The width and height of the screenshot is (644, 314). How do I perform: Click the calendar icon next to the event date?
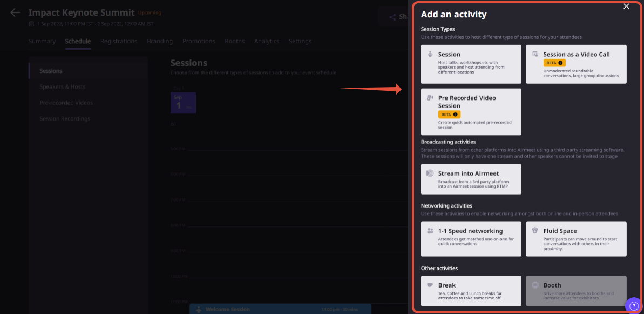[32, 24]
